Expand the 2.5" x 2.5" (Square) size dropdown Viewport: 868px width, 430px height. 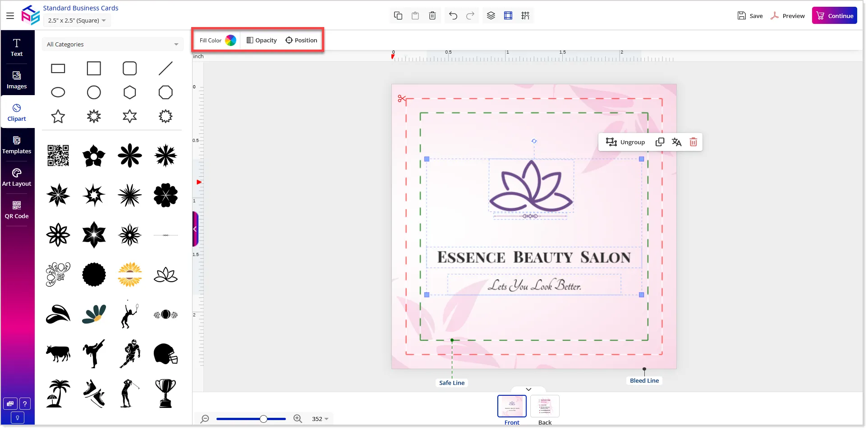[x=77, y=20]
